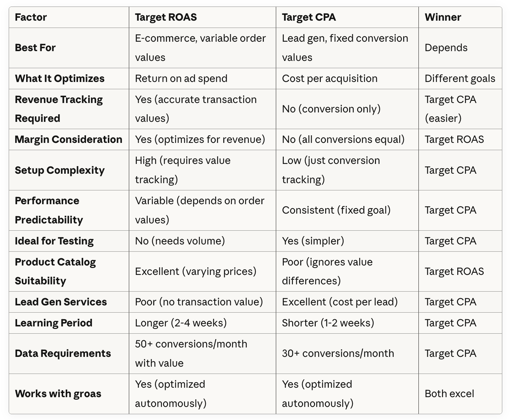The width and height of the screenshot is (511, 420).
Task: Click the Factor column header
Action: [31, 17]
